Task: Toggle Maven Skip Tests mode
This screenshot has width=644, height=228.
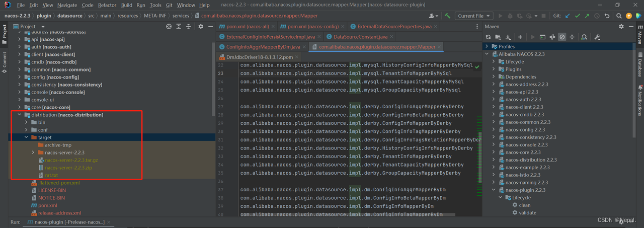Action: (x=562, y=37)
